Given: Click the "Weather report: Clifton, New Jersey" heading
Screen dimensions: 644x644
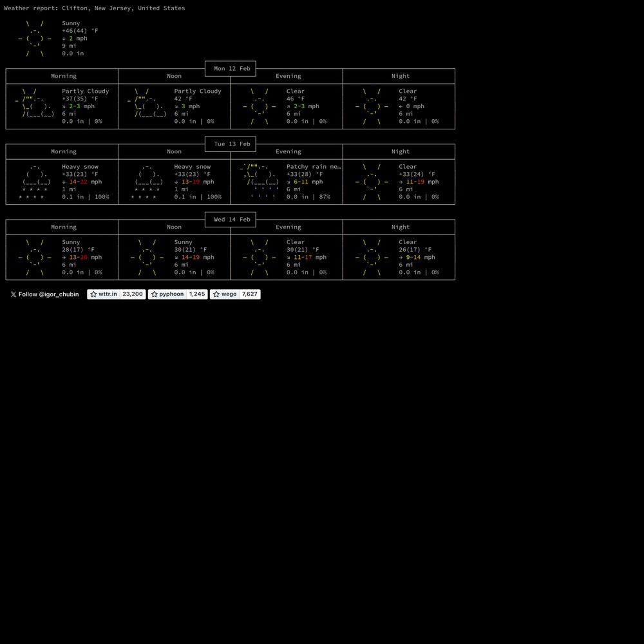Looking at the screenshot, I should click(95, 8).
